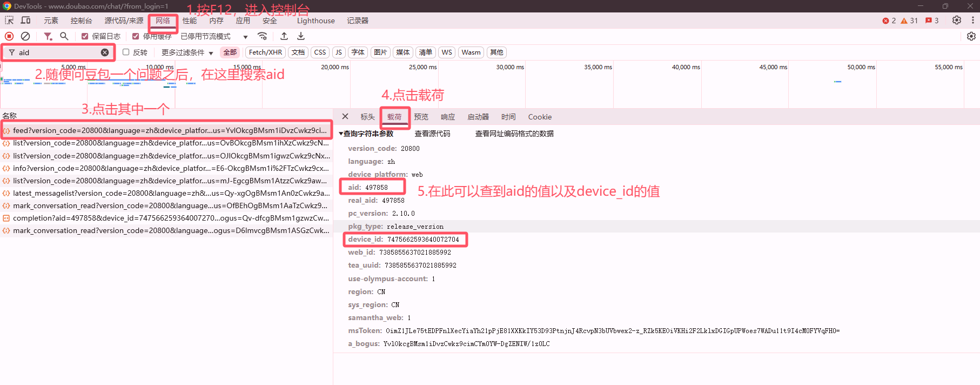The image size is (980, 385).
Task: Click the export HAR download icon
Action: point(301,36)
